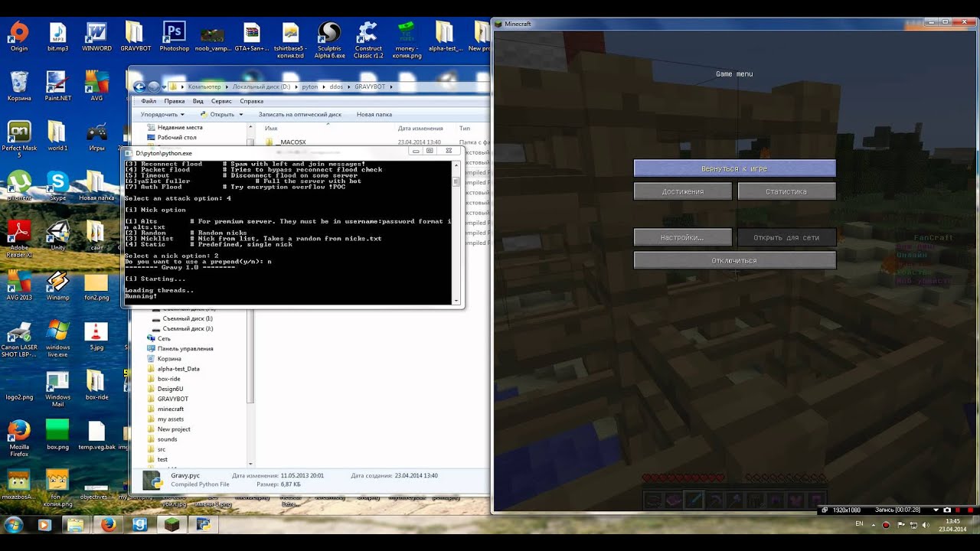The width and height of the screenshot is (980, 551).
Task: Open the GRAVYBOT folder on desktop
Action: coord(135,37)
